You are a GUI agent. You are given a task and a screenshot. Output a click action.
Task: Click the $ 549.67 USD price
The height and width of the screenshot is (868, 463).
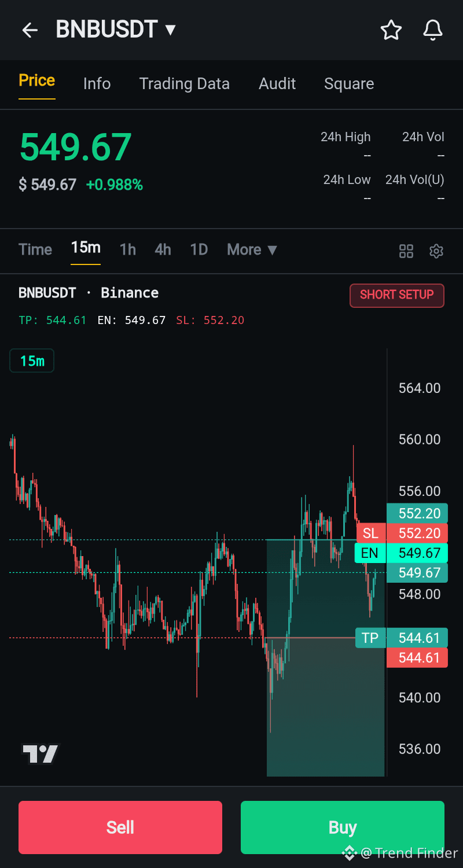tap(47, 185)
